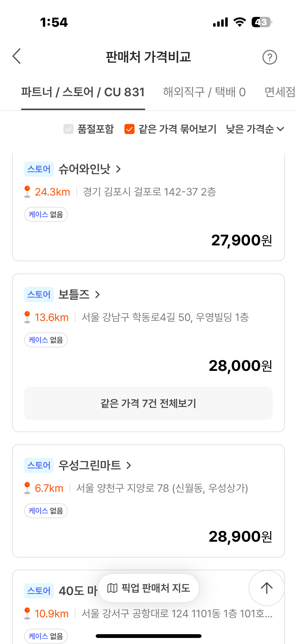Tap 같은 가격 7건 전체보기 button
The width and height of the screenshot is (297, 644).
(x=148, y=403)
